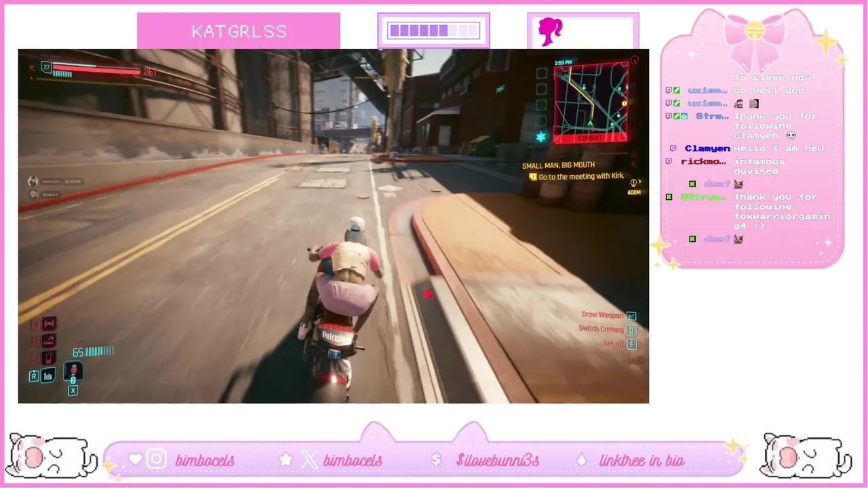Click the linktree in bio text
The width and height of the screenshot is (868, 488).
tap(642, 461)
